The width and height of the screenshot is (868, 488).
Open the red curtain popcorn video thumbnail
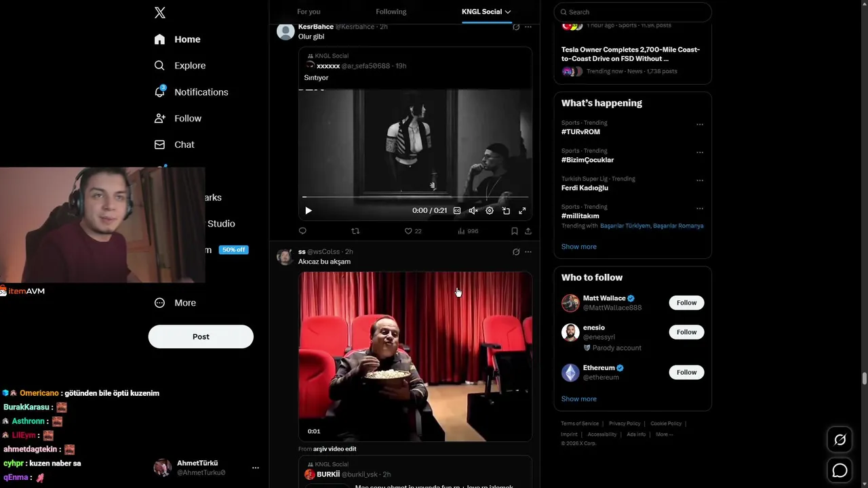(x=415, y=357)
